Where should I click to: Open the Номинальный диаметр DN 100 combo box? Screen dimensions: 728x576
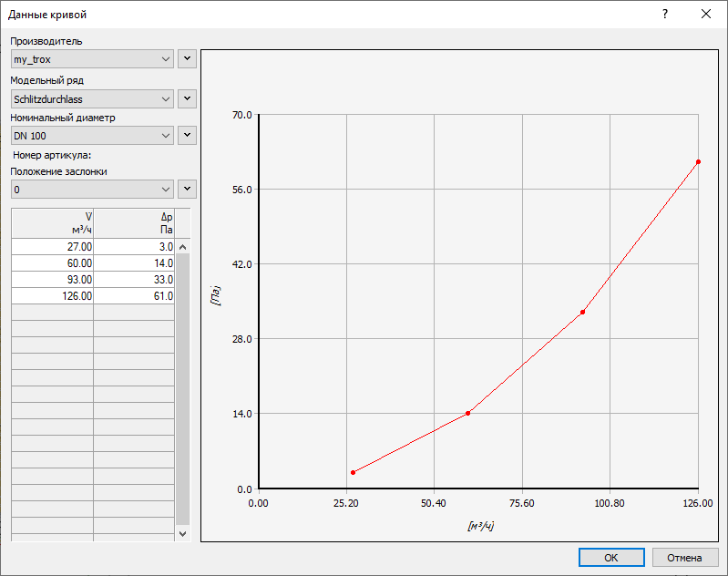tap(92, 136)
